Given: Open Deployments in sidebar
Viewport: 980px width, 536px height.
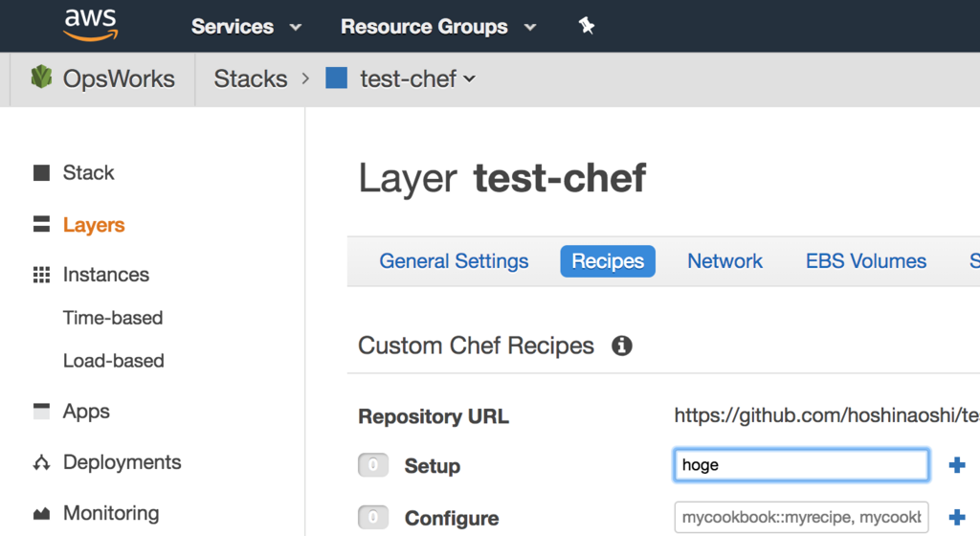Looking at the screenshot, I should click(122, 463).
